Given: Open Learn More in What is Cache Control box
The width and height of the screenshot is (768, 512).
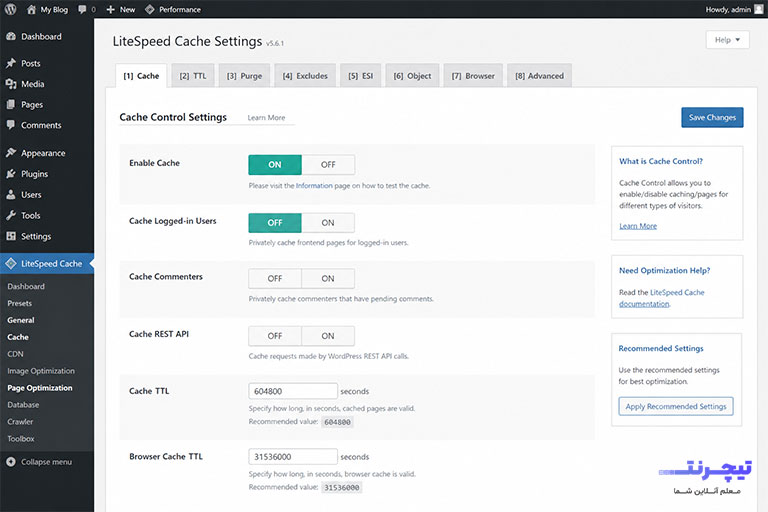Looking at the screenshot, I should point(638,226).
